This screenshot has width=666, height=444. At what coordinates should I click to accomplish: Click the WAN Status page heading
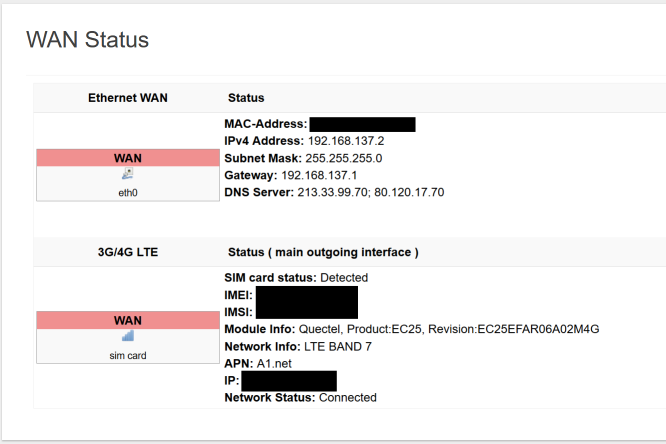click(87, 40)
